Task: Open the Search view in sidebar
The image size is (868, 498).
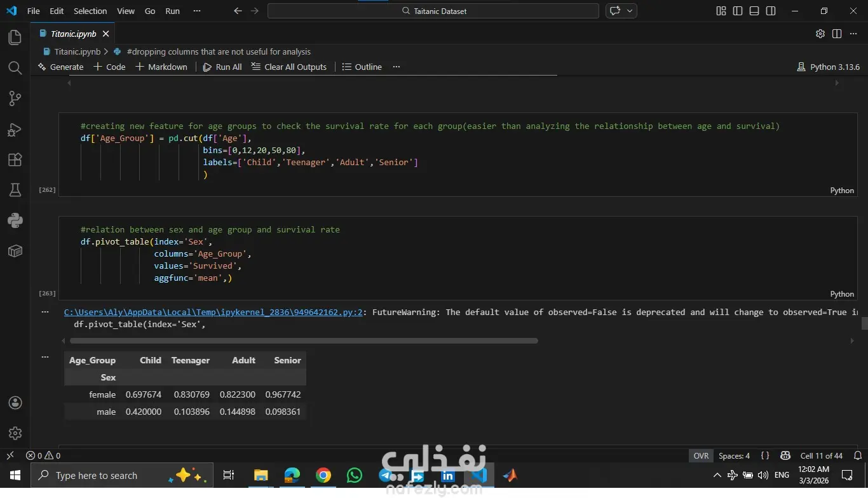Action: pyautogui.click(x=15, y=68)
